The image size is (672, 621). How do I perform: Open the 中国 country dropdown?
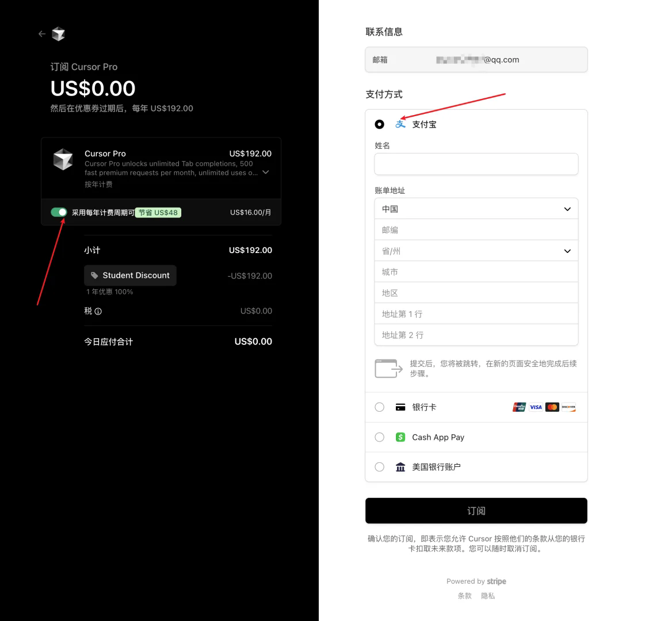476,209
